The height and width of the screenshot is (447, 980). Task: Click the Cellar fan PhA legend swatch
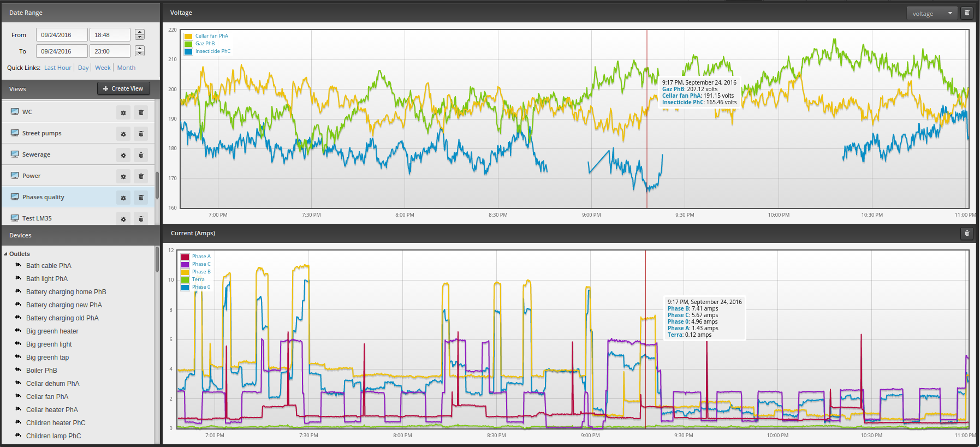pyautogui.click(x=188, y=36)
